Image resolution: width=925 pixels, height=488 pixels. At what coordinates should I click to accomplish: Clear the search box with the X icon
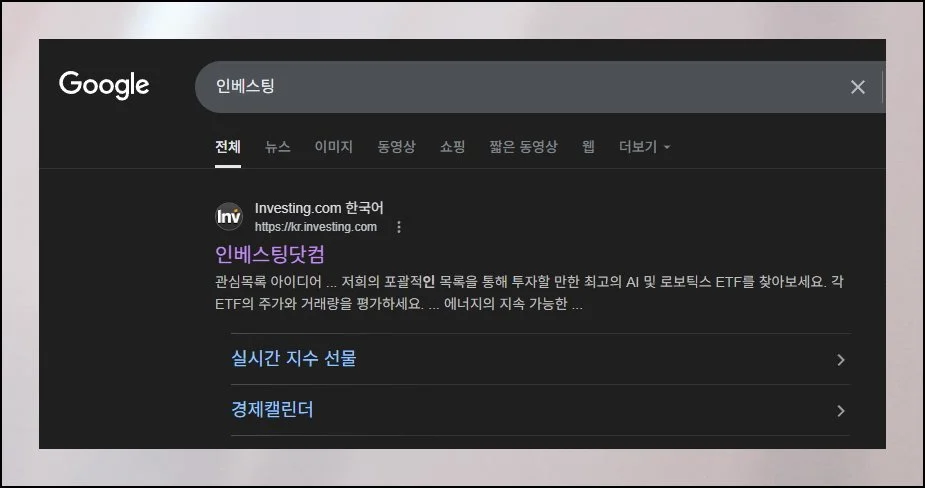click(x=857, y=87)
